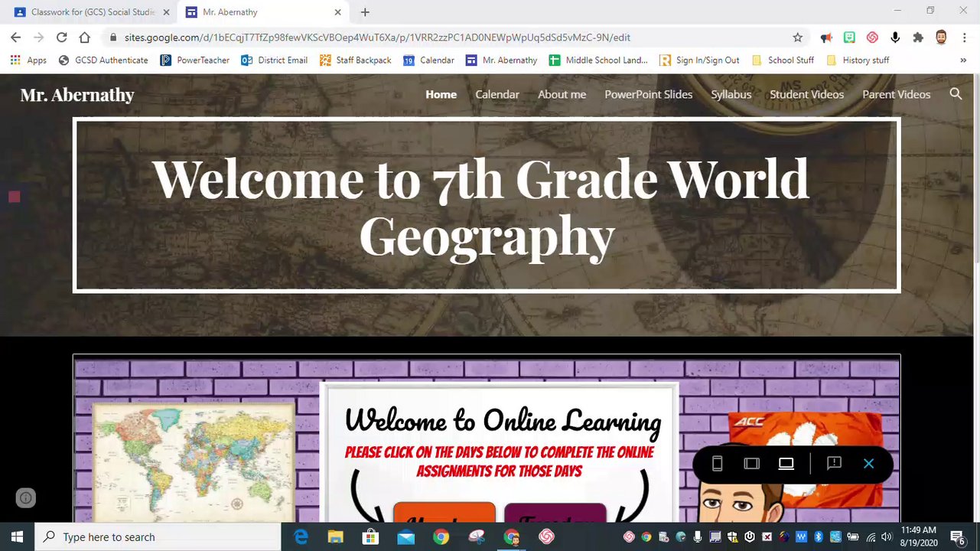Click the pink swirl extension icon

point(872,37)
